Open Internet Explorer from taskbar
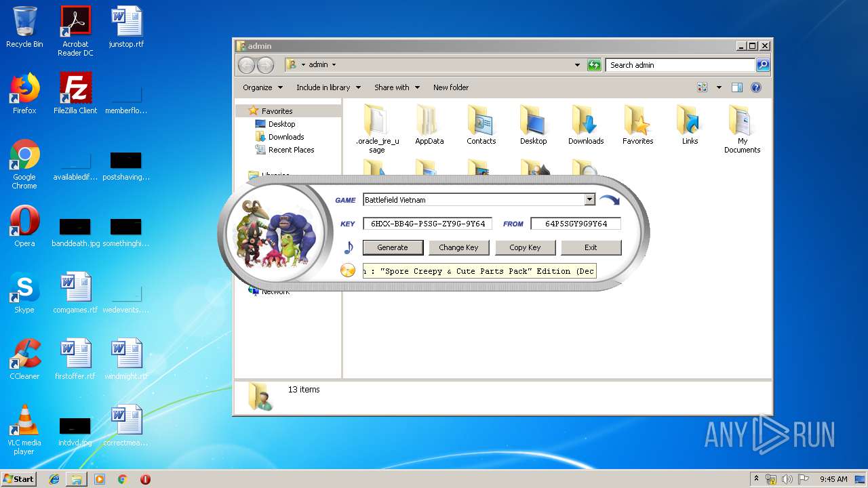Screen dimensions: 868x488 pos(54,479)
